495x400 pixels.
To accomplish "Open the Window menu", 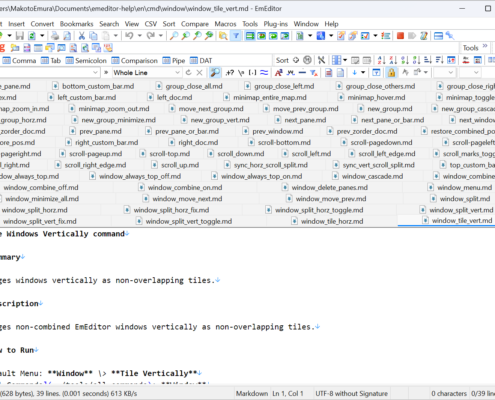I will (306, 24).
